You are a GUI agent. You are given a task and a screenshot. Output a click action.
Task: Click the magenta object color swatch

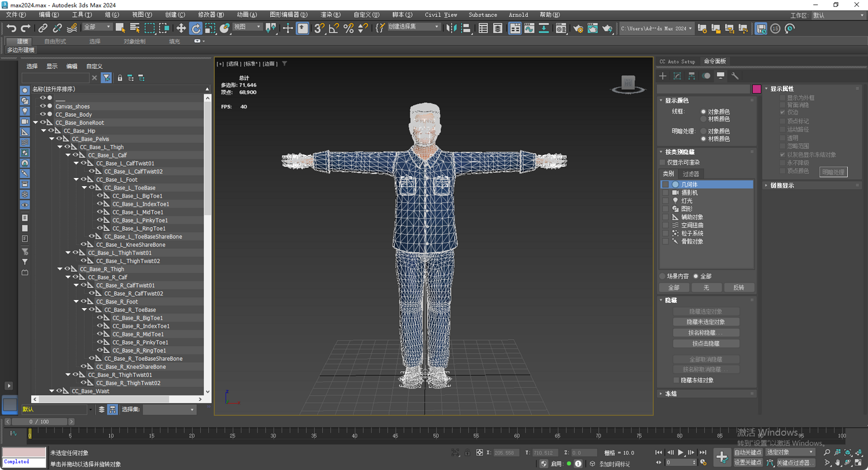(x=756, y=89)
